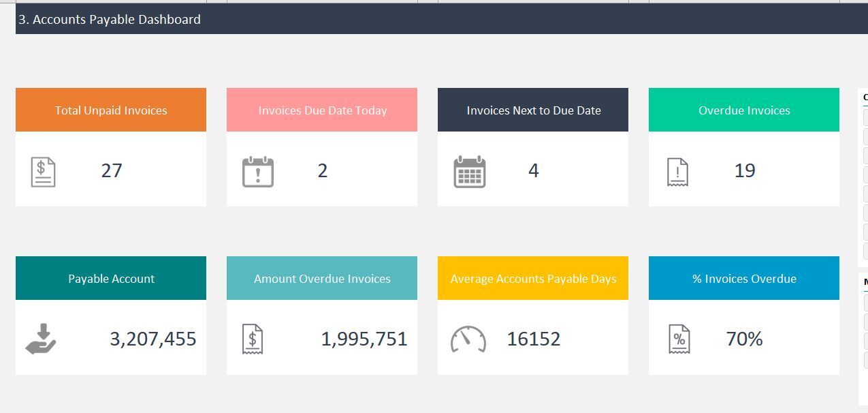Click the dollar receipt icon under Amount Overdue Invoices

[x=253, y=339]
